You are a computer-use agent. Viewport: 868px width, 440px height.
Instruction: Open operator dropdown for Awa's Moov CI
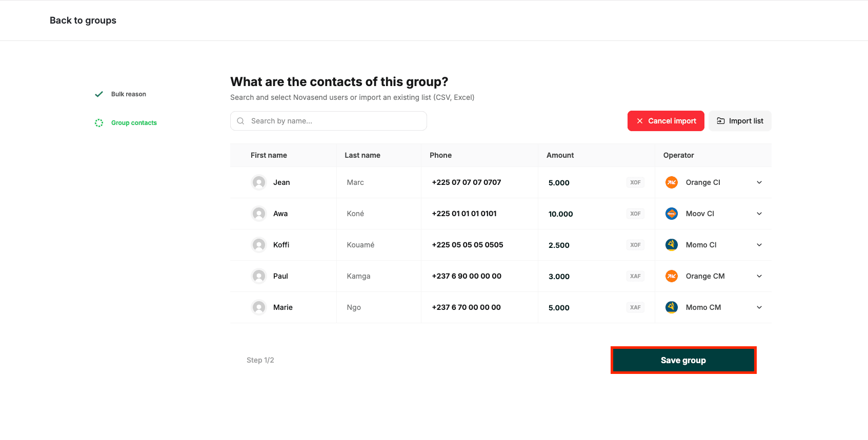click(759, 214)
